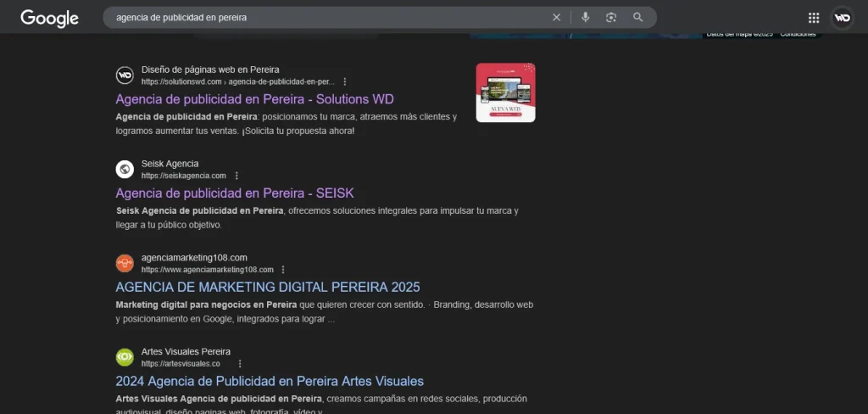Open more options for seiskagencia.com result
868x414 pixels.
tap(236, 176)
